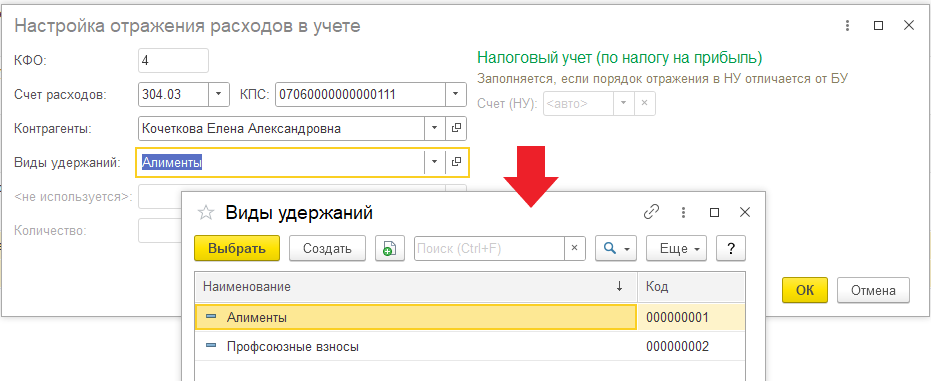931x381 pixels.
Task: Clear the 'Счет (НУ)' field with X
Action: pyautogui.click(x=645, y=104)
